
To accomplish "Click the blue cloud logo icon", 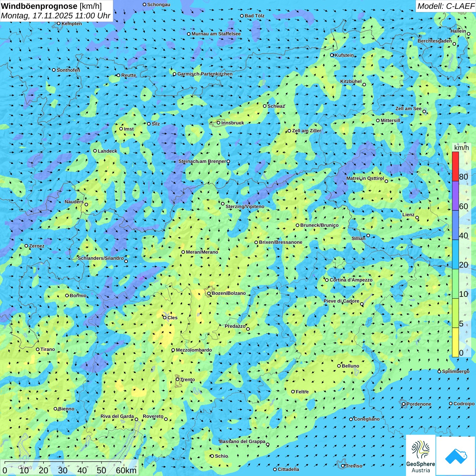I will click(456, 456).
